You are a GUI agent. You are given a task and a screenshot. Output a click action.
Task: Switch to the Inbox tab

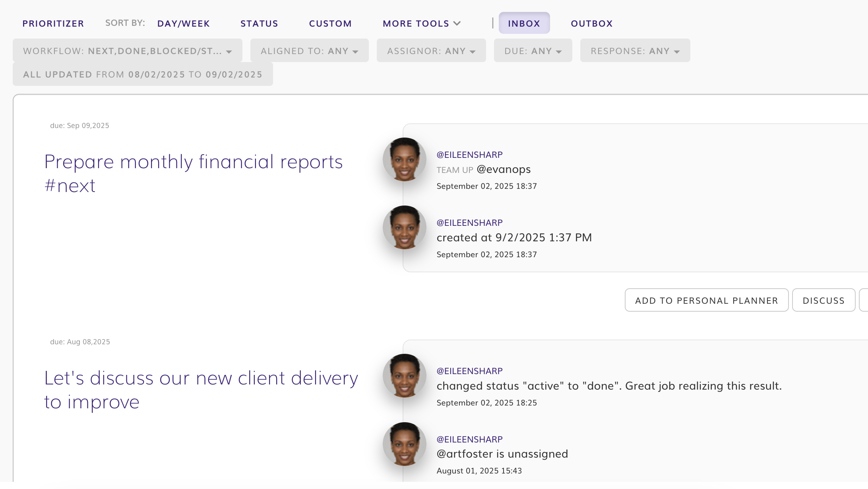click(524, 23)
